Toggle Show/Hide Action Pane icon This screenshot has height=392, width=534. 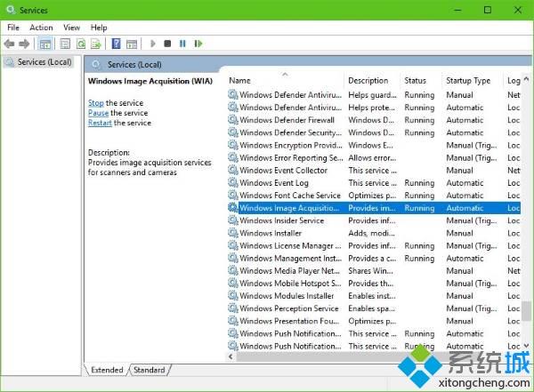click(x=132, y=44)
